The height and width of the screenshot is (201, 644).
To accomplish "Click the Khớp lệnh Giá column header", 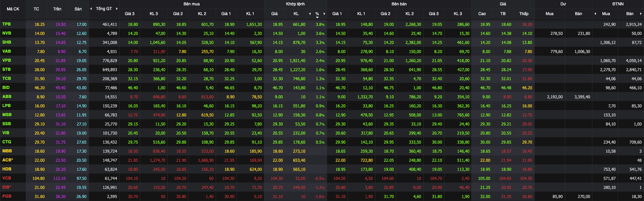I will (274, 14).
